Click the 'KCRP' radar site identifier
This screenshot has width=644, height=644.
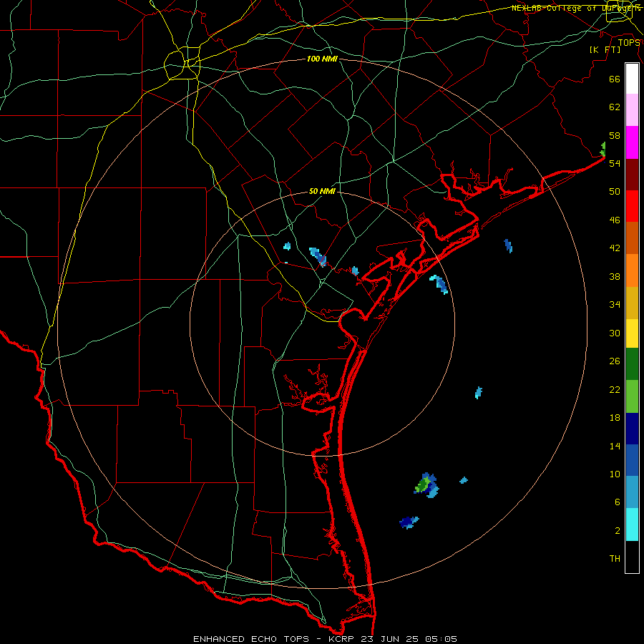click(342, 639)
